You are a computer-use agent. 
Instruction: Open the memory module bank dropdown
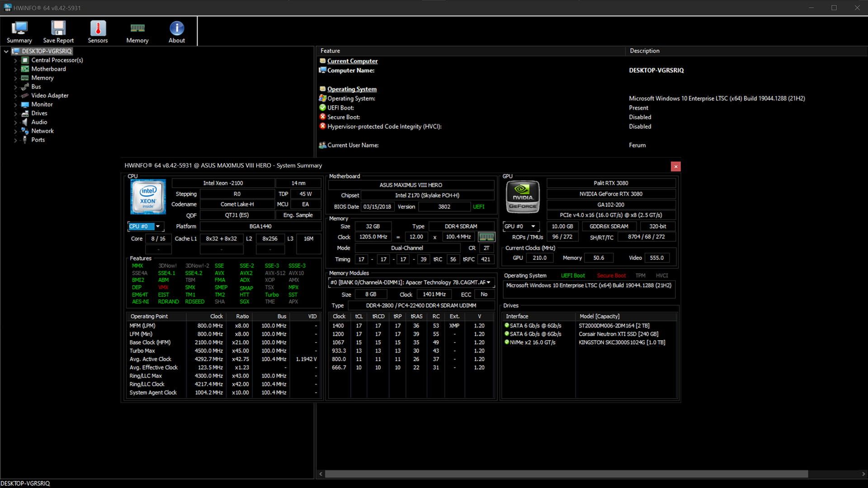(x=488, y=282)
